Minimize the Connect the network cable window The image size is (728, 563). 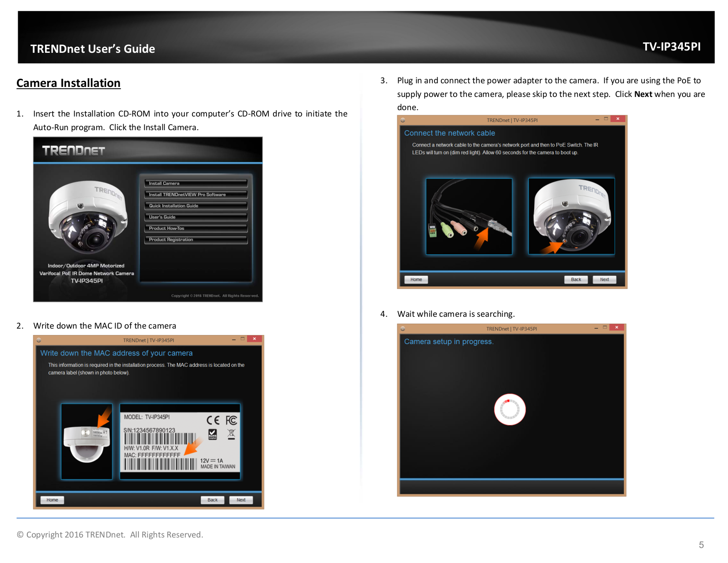pyautogui.click(x=597, y=119)
